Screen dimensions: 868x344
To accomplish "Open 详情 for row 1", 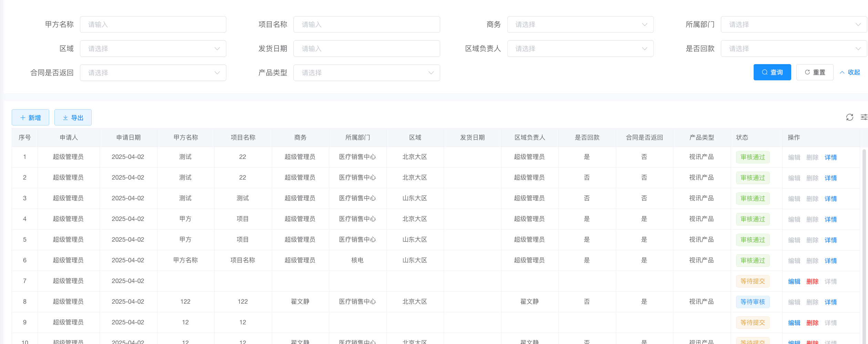I will pos(830,158).
